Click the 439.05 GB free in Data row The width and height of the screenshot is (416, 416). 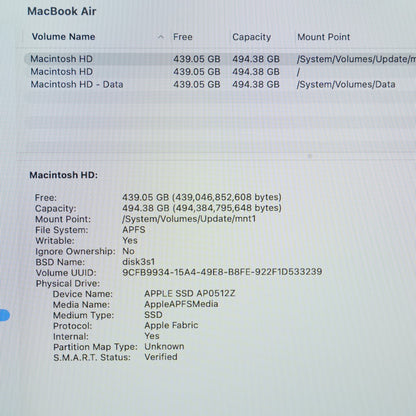(197, 84)
